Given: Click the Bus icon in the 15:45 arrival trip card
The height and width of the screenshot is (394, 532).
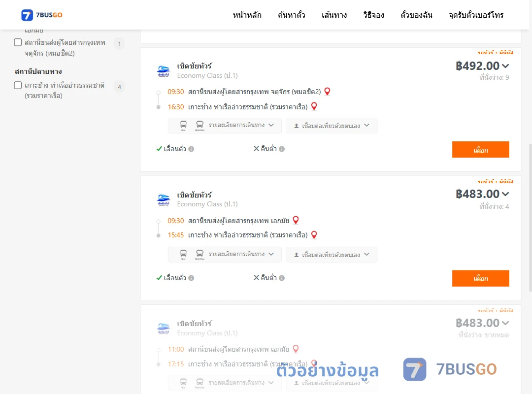Looking at the screenshot, I should click(183, 255).
